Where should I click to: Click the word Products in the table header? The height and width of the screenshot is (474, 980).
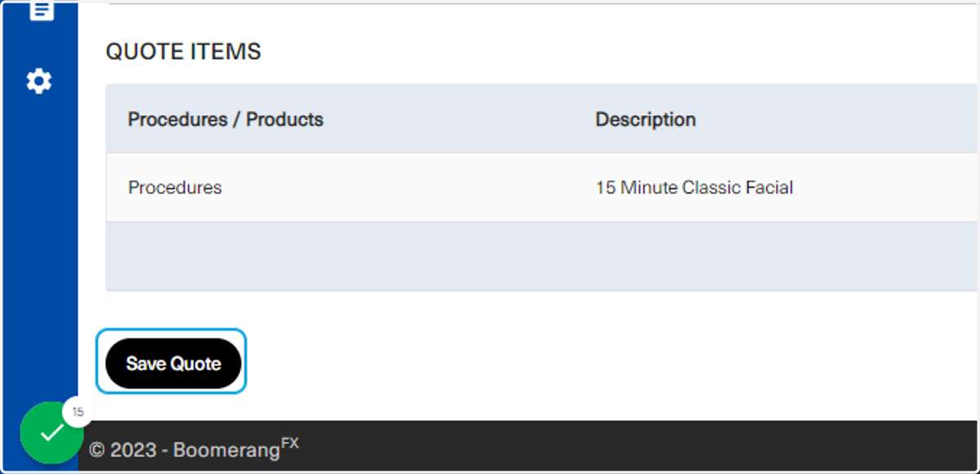pos(285,119)
